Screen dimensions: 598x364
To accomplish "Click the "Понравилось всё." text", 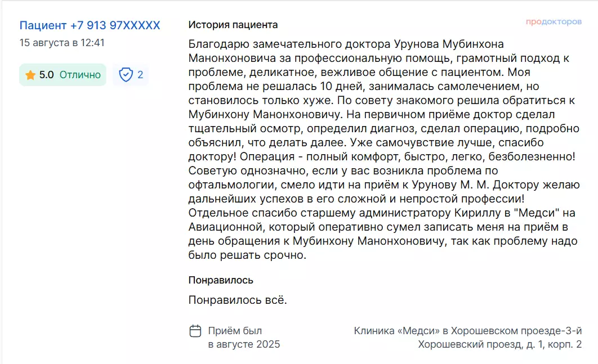I will [x=238, y=300].
